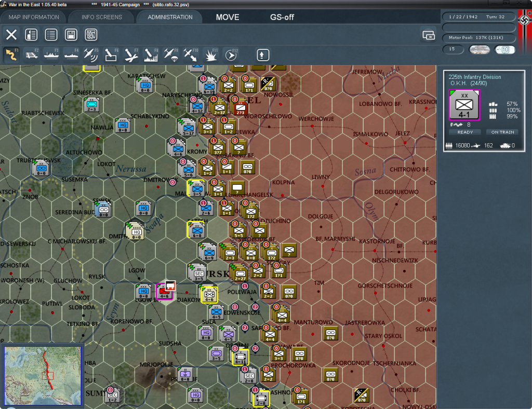The height and width of the screenshot is (409, 532).
Task: Click the weather condition image pill
Action: 479,50
